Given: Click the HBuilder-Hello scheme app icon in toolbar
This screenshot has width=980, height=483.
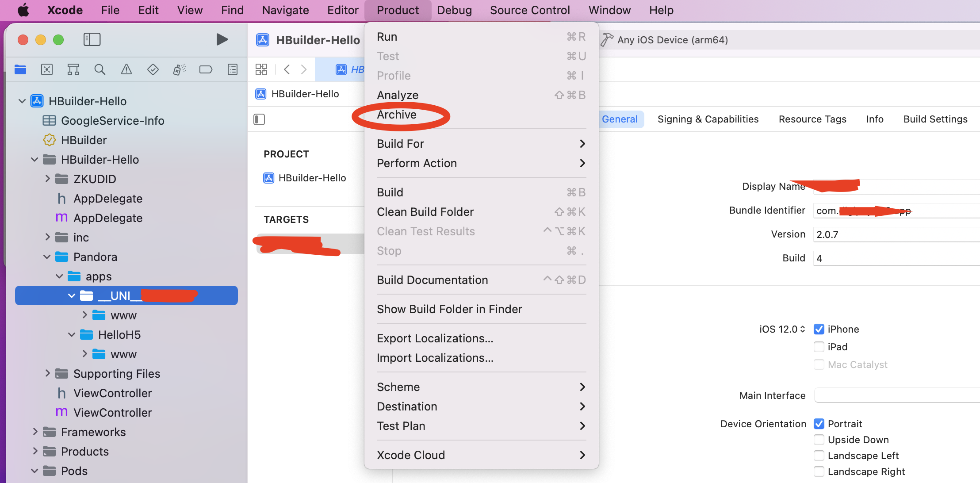Looking at the screenshot, I should pyautogui.click(x=263, y=40).
